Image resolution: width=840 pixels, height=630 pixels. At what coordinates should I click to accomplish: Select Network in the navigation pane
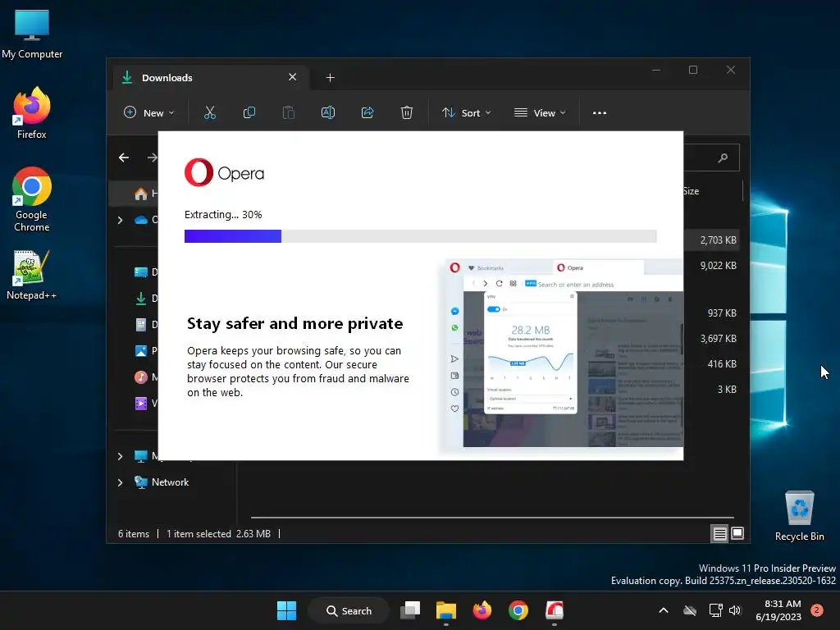pos(170,482)
